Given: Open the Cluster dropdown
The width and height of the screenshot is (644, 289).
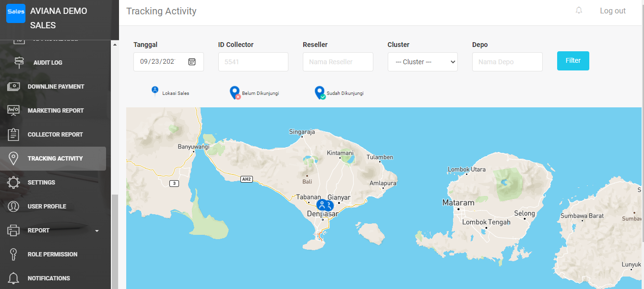Looking at the screenshot, I should point(422,62).
